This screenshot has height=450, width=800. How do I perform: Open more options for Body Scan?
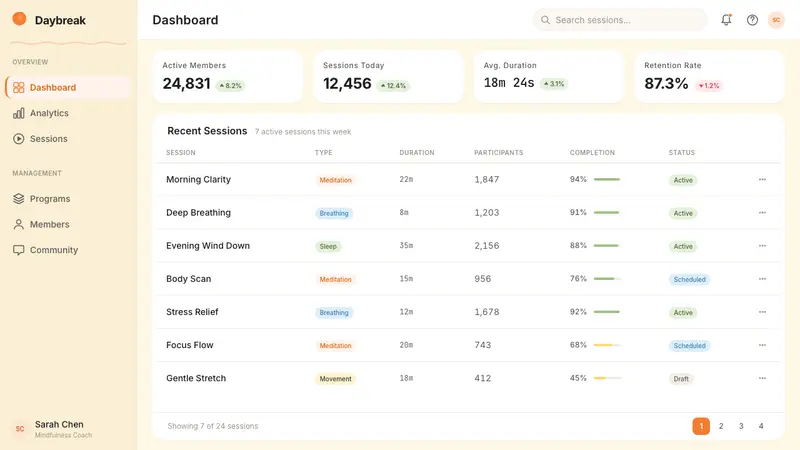(x=762, y=279)
